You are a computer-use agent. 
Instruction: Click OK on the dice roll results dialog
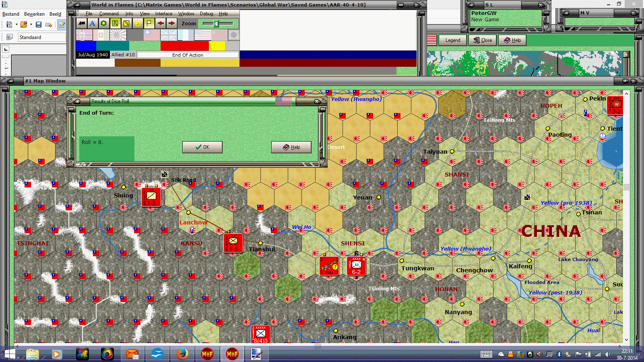pos(202,147)
